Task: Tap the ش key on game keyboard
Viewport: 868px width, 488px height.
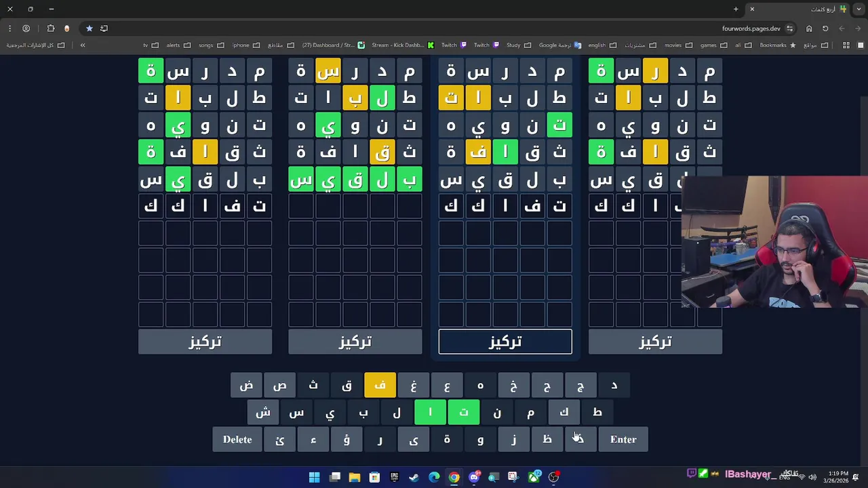Action: tap(263, 412)
